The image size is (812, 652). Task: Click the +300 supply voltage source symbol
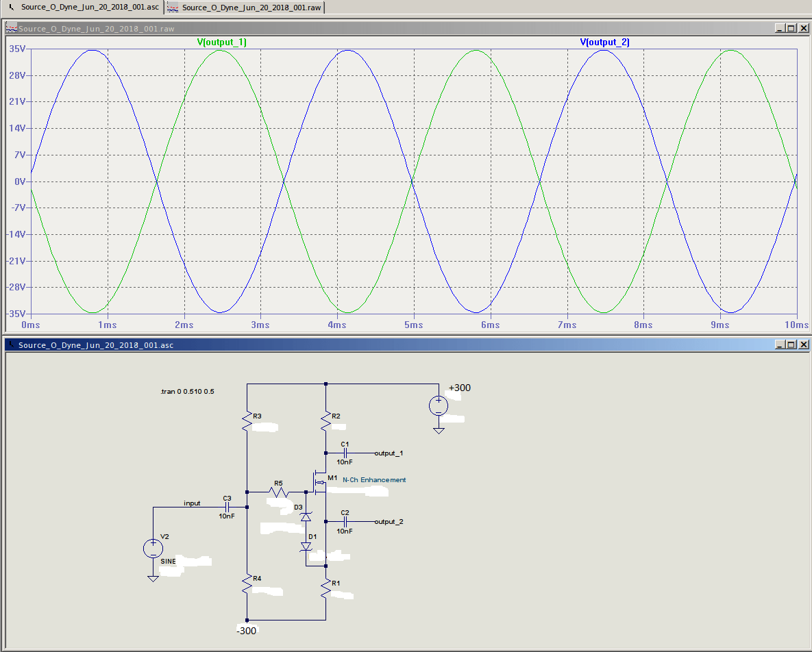tap(439, 405)
